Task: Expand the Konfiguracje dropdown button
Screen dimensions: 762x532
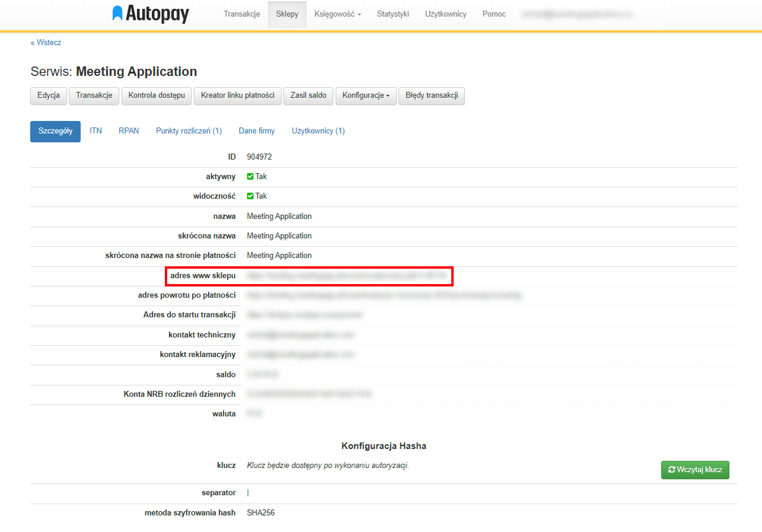Action: pyautogui.click(x=366, y=95)
